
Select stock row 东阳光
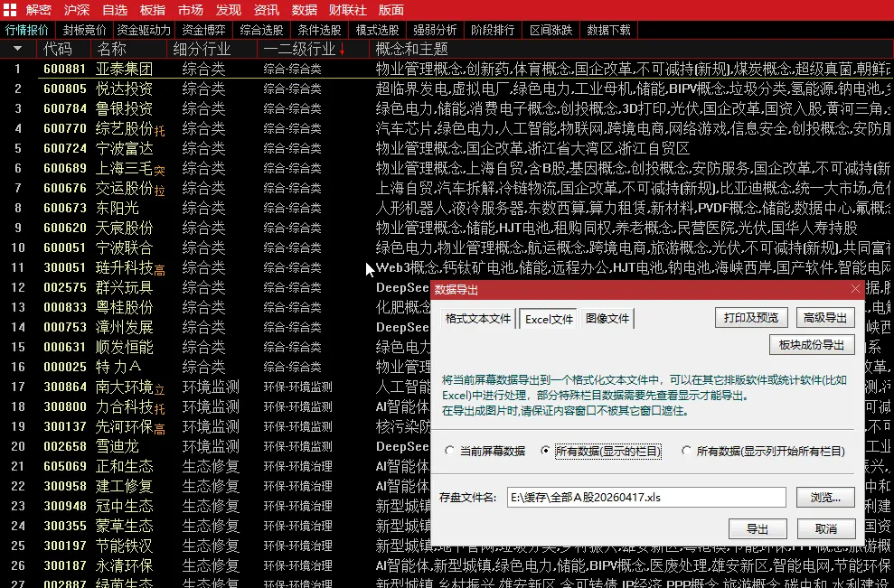(x=447, y=208)
